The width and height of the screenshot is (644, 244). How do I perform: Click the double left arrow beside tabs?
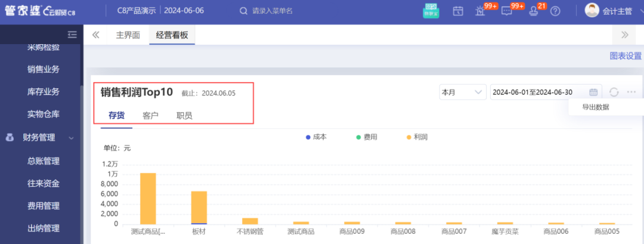pyautogui.click(x=95, y=35)
